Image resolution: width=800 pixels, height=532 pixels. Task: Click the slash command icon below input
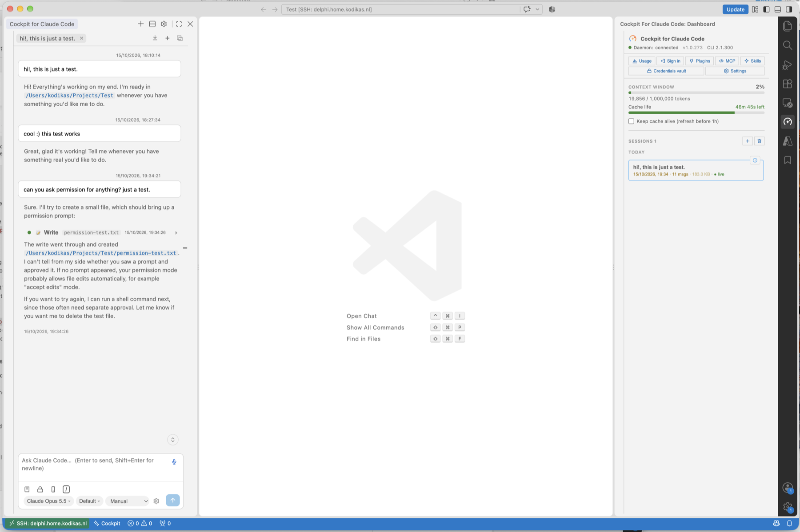click(x=66, y=489)
